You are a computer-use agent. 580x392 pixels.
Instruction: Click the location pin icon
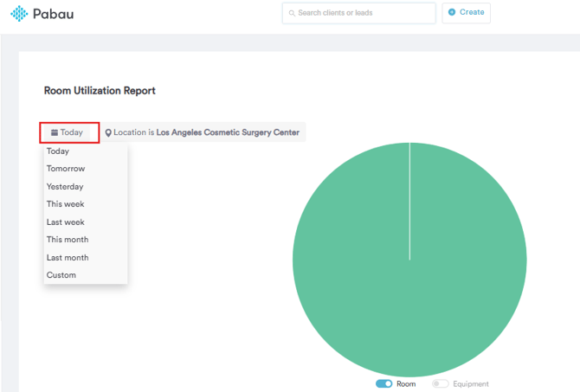tap(108, 133)
